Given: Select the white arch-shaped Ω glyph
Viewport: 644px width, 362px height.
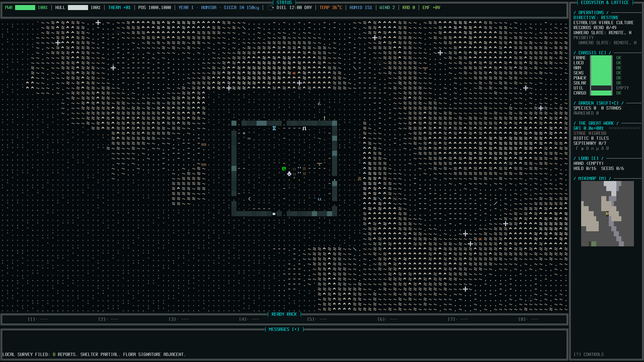Looking at the screenshot, I should (x=304, y=128).
